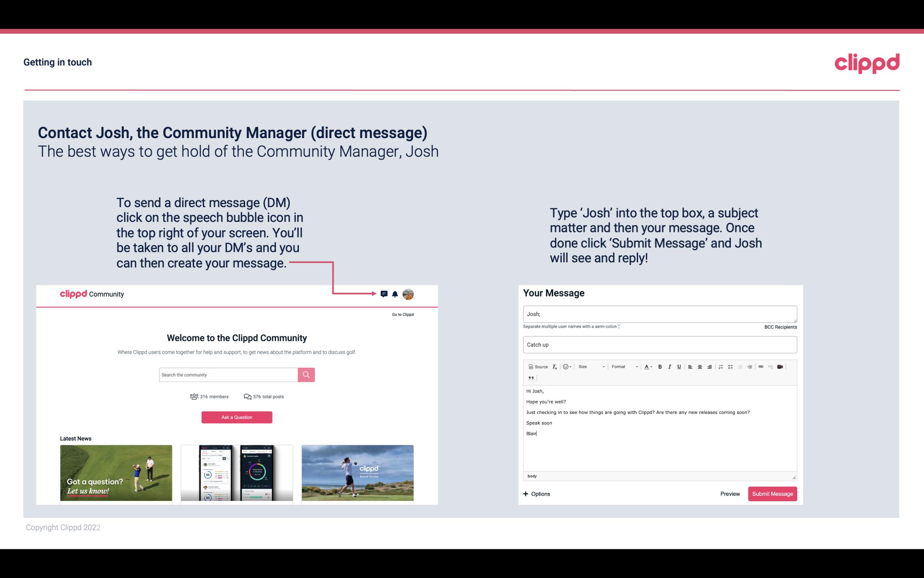Click the Go to Clippd link
Screen dimensions: 924x578
[402, 314]
